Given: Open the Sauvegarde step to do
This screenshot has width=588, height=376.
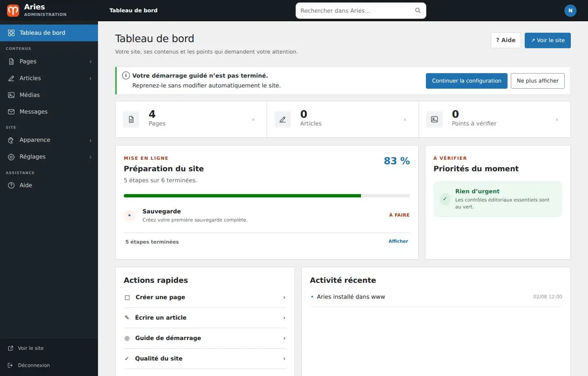Looking at the screenshot, I should [x=267, y=215].
